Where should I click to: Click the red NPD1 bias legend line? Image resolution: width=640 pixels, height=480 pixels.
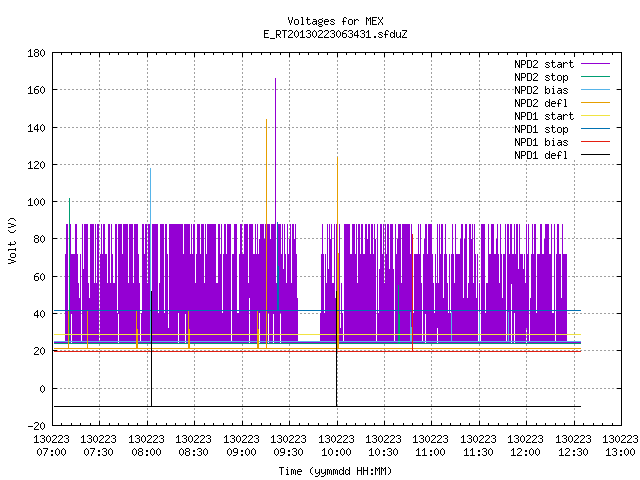coord(595,142)
